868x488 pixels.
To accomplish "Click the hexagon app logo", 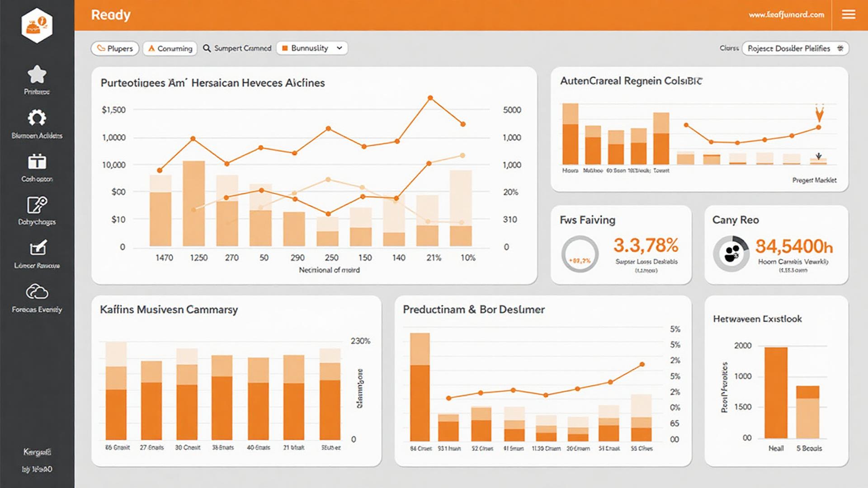I will [37, 25].
